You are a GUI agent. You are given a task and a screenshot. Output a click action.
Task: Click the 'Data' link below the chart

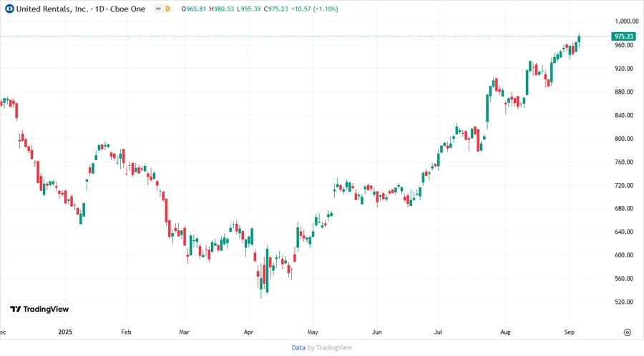click(298, 347)
